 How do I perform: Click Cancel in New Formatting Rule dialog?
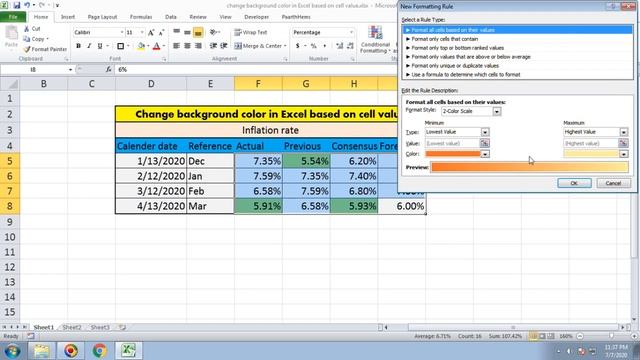coord(613,183)
